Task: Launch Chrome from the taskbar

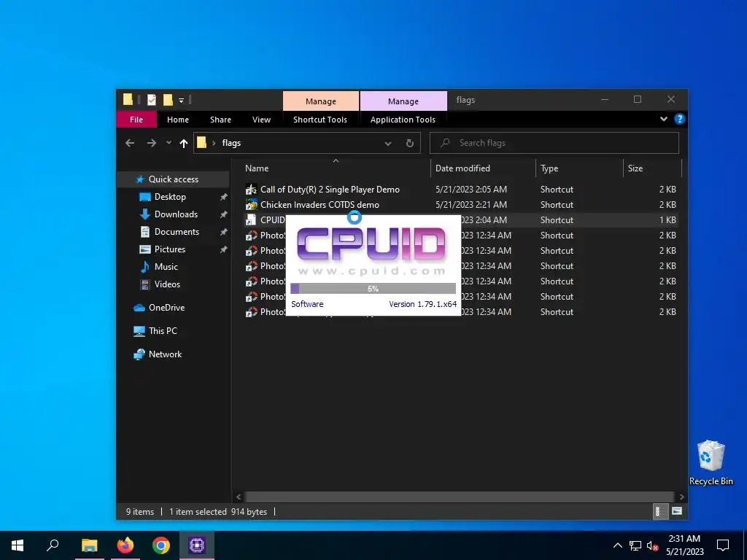Action: pyautogui.click(x=161, y=545)
